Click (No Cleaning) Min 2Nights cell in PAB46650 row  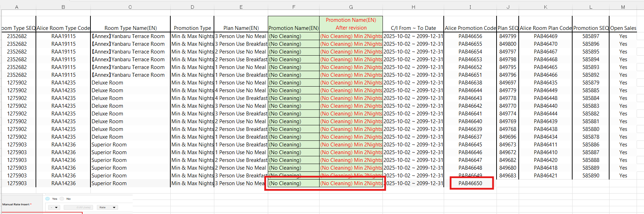click(351, 183)
